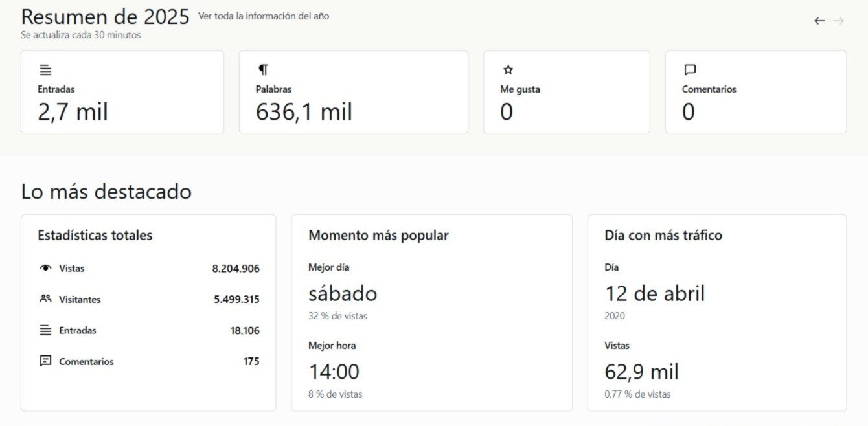Click the Entradas list icon in Estadísticas totales

coord(45,330)
